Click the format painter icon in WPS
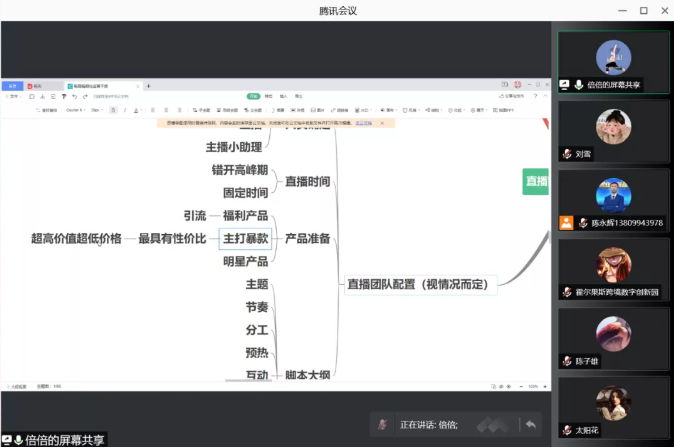674x448 pixels. coord(64,96)
